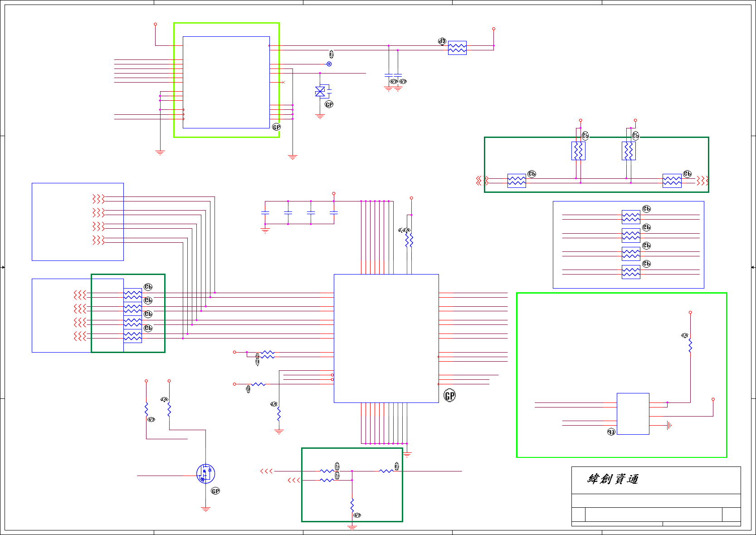Click the blue concentric-circle test point
Screen dimensions: 756x535
click(x=329, y=64)
